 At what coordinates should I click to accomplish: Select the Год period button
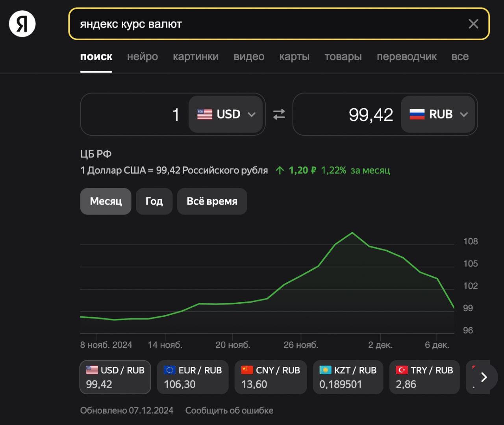[154, 201]
